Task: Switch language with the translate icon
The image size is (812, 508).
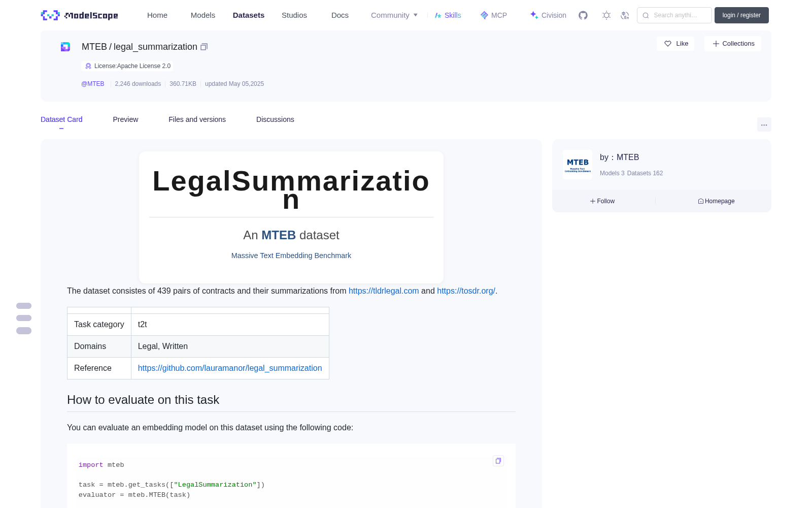Action: pyautogui.click(x=625, y=15)
